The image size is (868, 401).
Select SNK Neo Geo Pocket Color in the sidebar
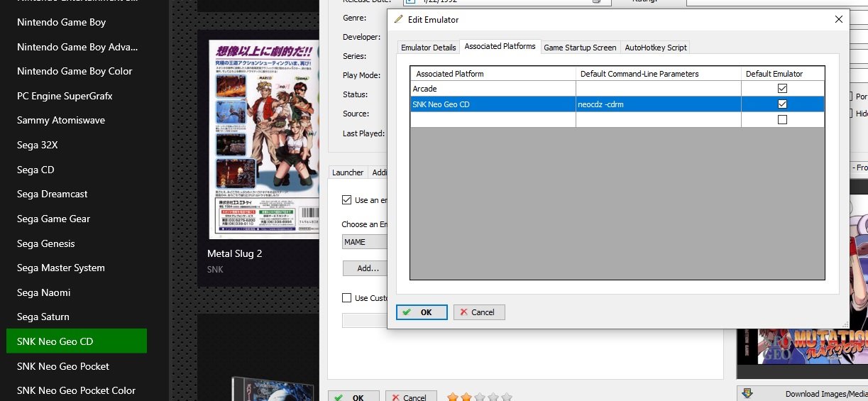(x=77, y=390)
